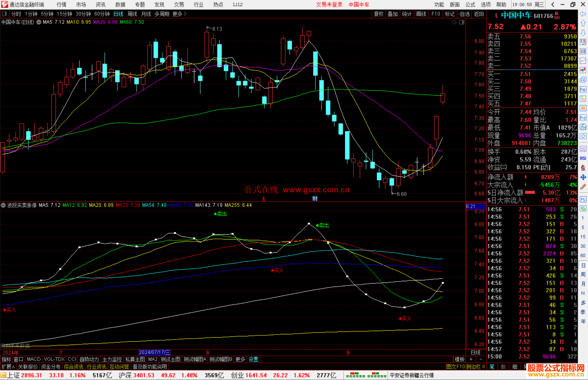
Task: Click the square icon left of 分时
Action: 5,14
